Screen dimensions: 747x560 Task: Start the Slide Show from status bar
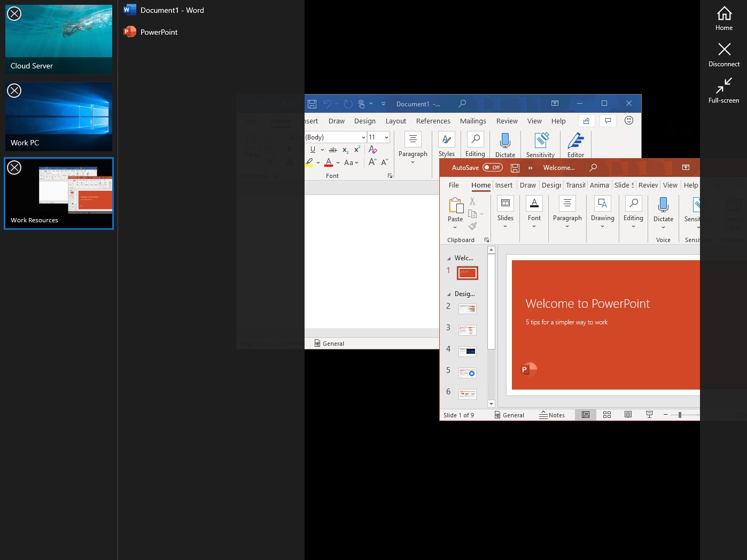tap(649, 415)
